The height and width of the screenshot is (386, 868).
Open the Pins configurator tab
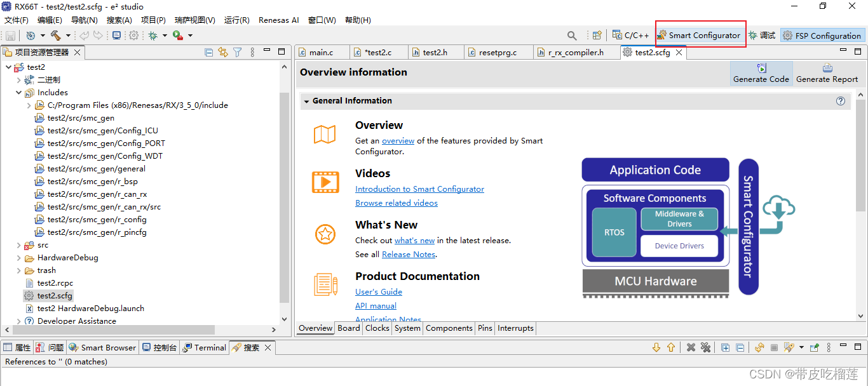pyautogui.click(x=485, y=328)
